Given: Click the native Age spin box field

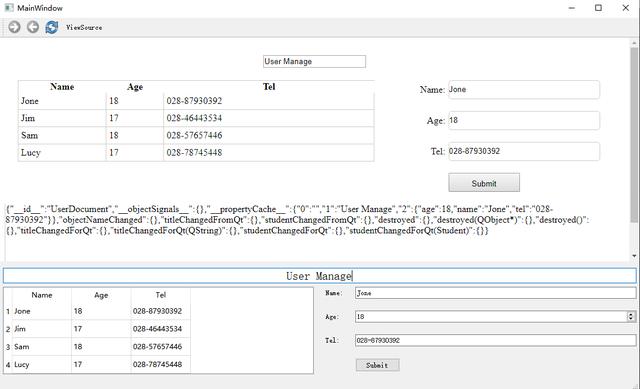Looking at the screenshot, I should (x=491, y=316).
